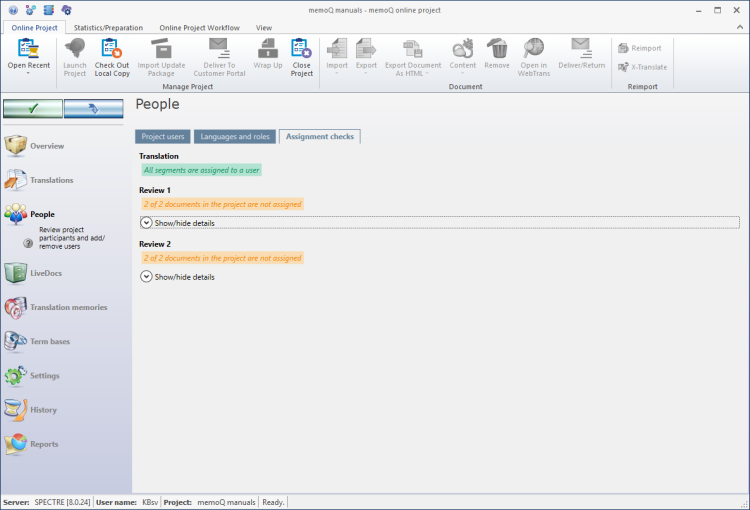Open the View ribbon tab
Viewport: 750px width, 510px height.
point(264,28)
